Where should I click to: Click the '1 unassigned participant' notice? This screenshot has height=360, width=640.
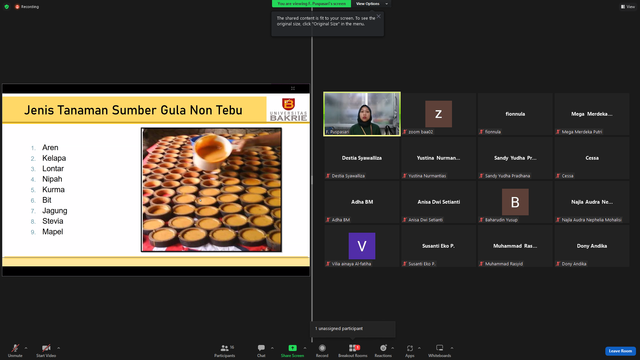tap(353, 329)
